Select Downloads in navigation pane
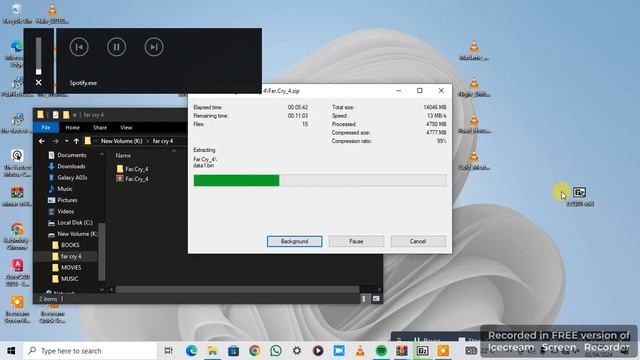Image resolution: width=640 pixels, height=360 pixels. [x=71, y=166]
